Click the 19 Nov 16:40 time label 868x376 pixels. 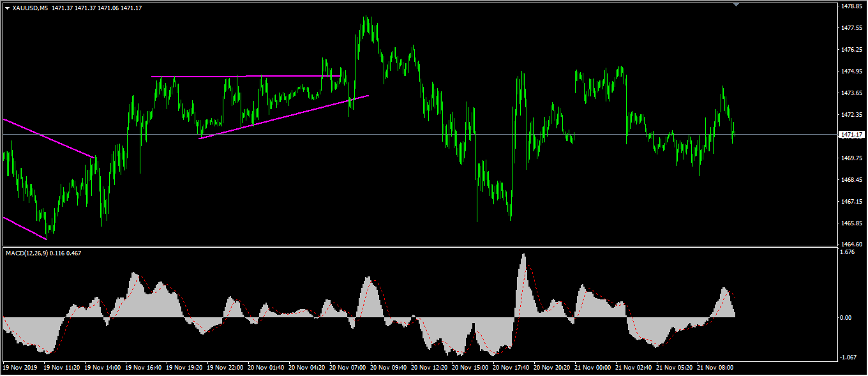click(x=144, y=368)
